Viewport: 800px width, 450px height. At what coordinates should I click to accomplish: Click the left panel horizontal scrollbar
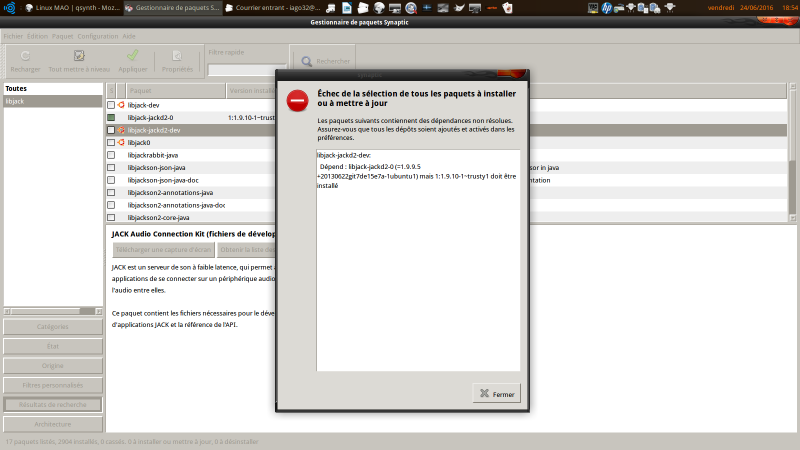tap(53, 311)
